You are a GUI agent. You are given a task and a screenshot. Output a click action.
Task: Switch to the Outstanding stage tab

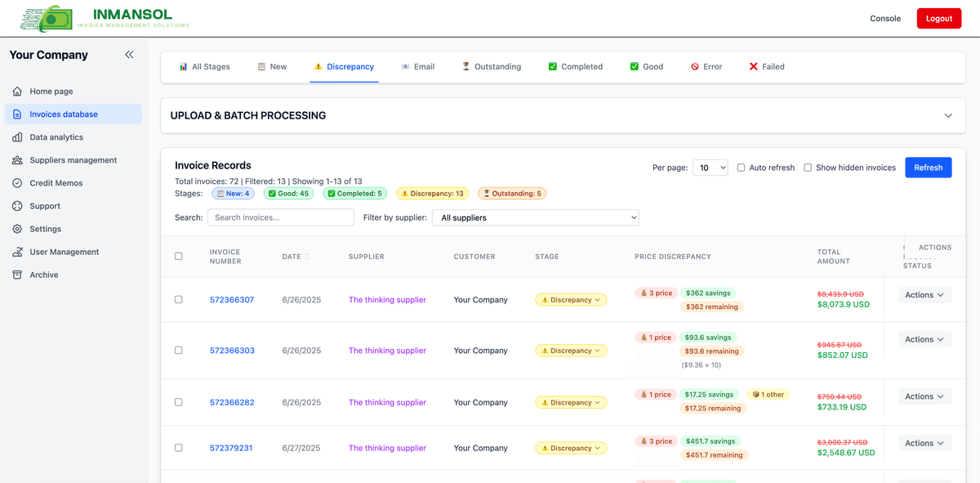(491, 66)
